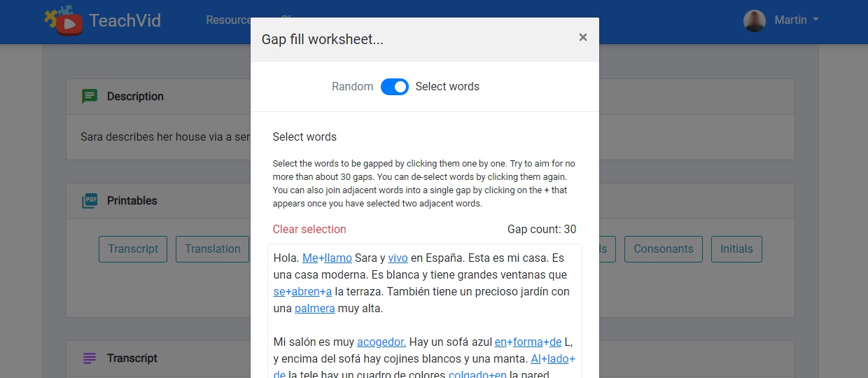Click Clear selection link

(x=309, y=230)
